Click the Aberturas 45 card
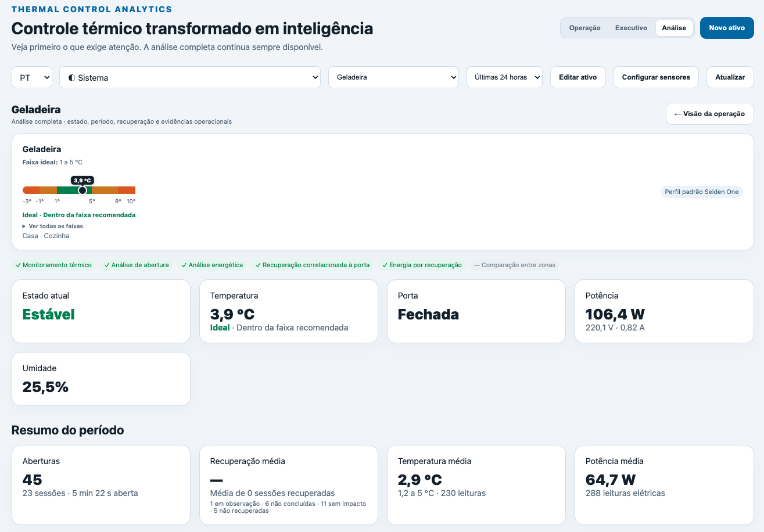 coord(101,485)
